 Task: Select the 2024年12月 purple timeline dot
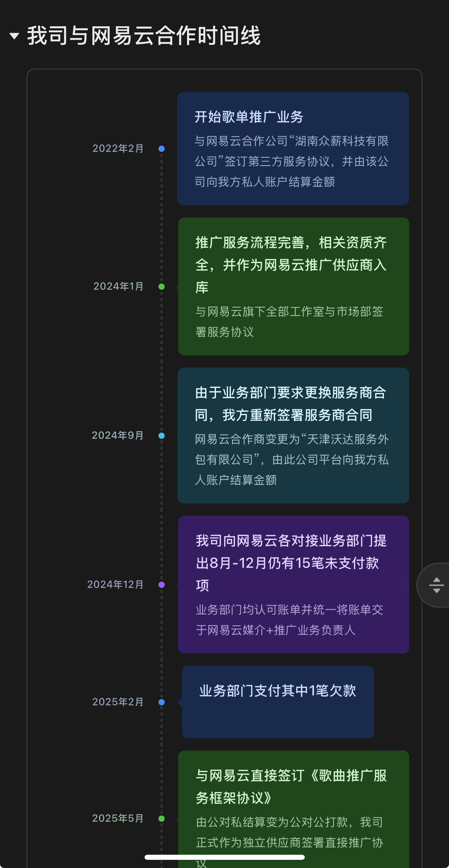point(162,585)
